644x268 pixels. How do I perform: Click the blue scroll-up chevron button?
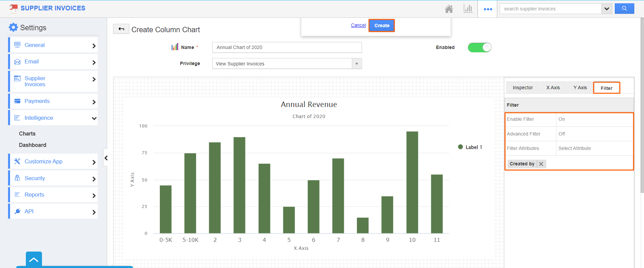point(34,260)
